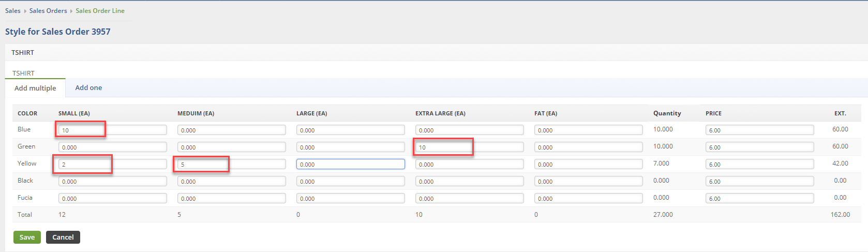Image resolution: width=868 pixels, height=252 pixels.
Task: Edit the Yellow row price field
Action: click(760, 164)
